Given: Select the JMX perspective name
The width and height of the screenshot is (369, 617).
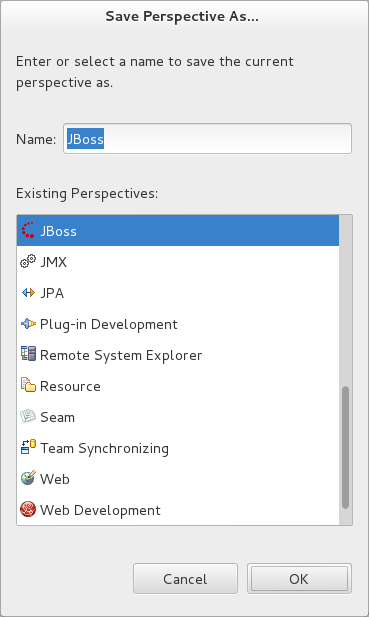Looking at the screenshot, I should [54, 262].
